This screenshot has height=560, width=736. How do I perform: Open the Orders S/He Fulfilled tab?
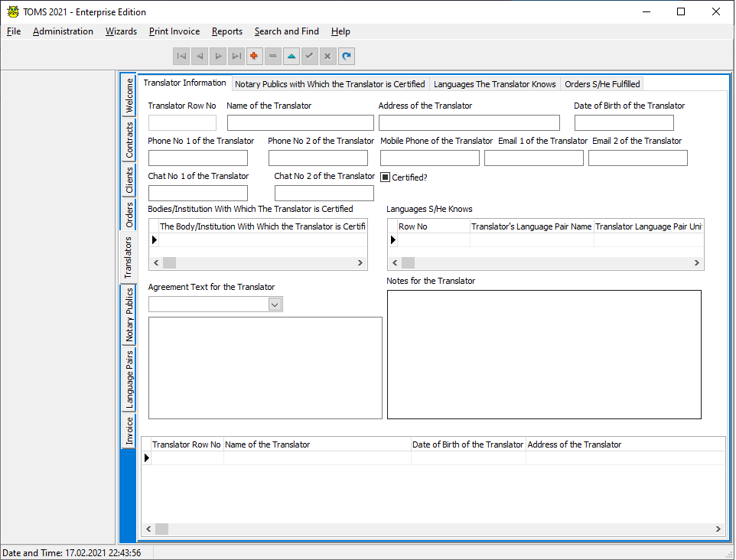(x=602, y=84)
